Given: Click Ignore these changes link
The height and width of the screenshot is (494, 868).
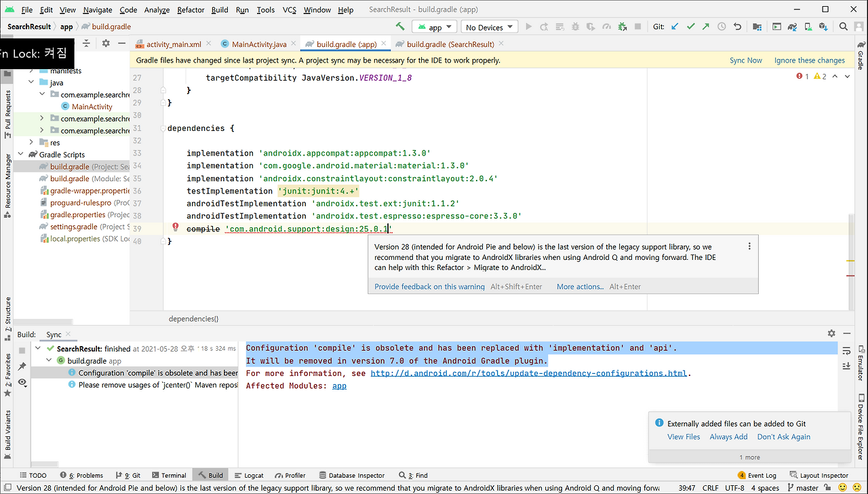Looking at the screenshot, I should click(x=810, y=60).
